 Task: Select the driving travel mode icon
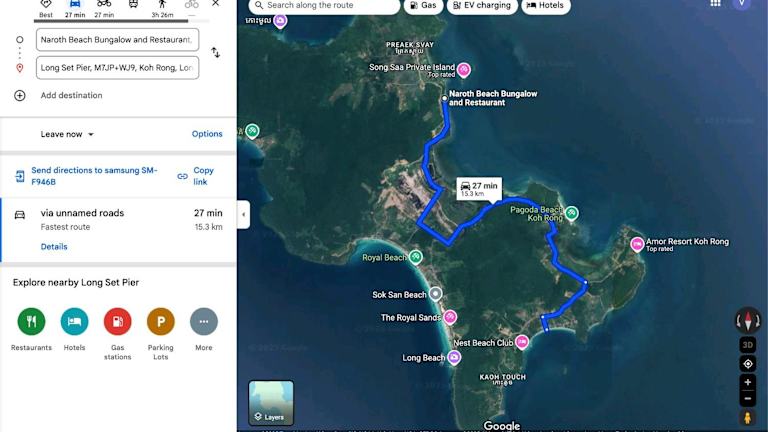pos(75,5)
